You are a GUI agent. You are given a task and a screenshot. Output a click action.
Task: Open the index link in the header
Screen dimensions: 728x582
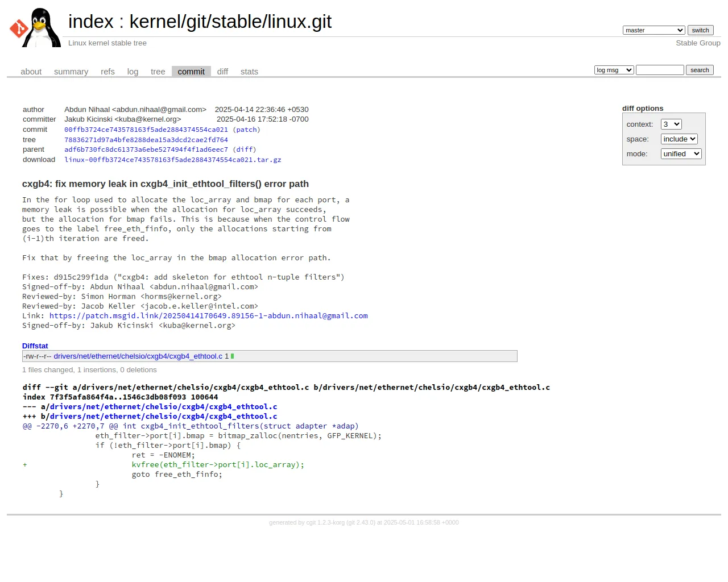(91, 22)
